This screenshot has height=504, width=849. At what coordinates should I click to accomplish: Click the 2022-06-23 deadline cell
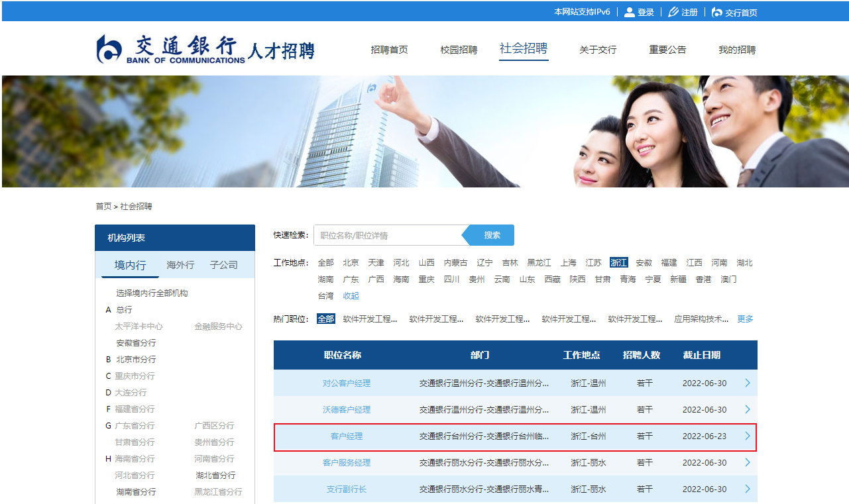click(704, 436)
